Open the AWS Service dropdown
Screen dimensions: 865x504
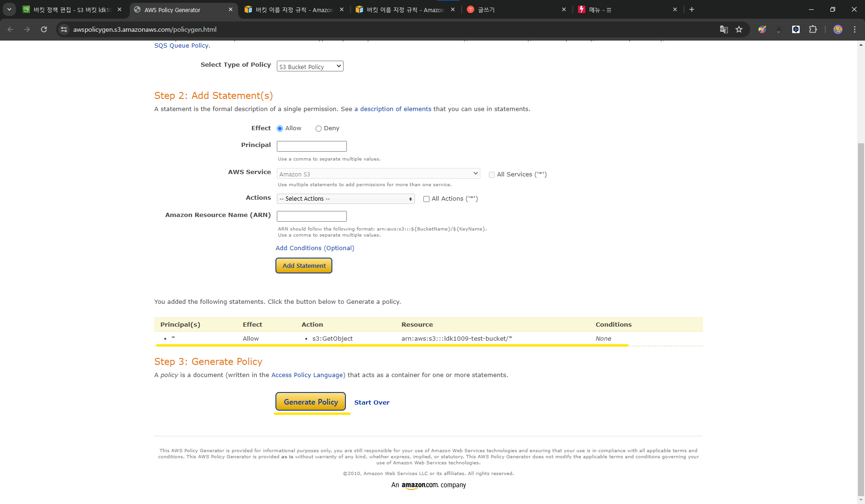click(378, 174)
